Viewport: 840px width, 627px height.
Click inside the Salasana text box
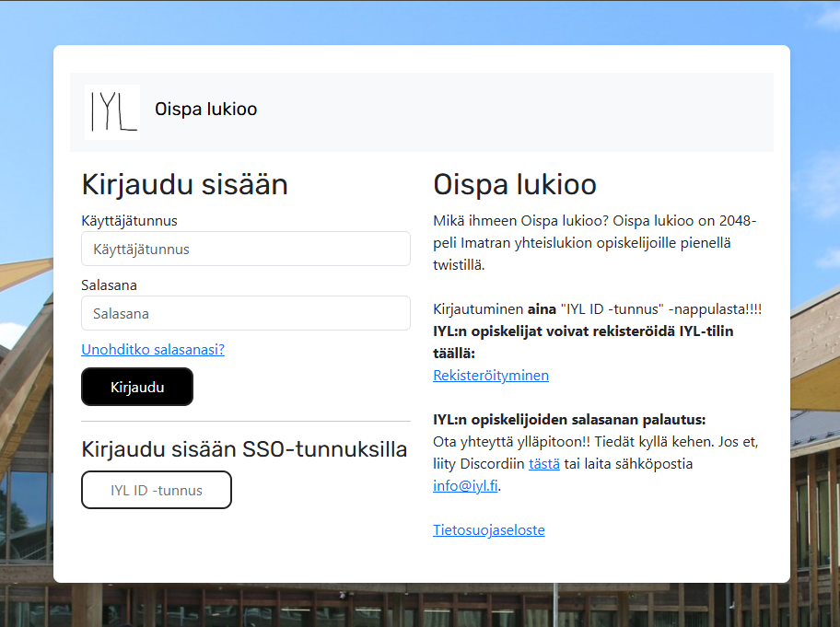click(245, 313)
